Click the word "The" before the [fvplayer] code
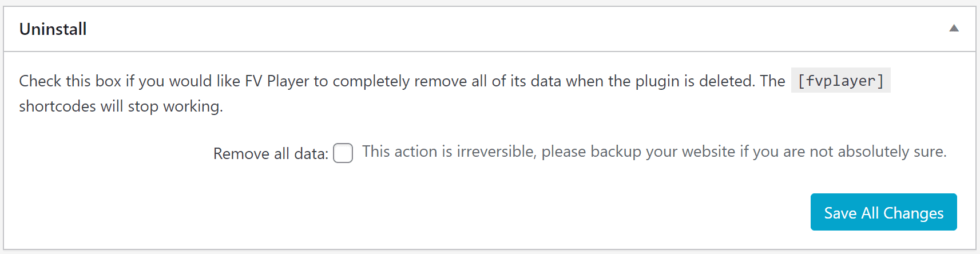Viewport: 980px width, 254px height. (772, 81)
